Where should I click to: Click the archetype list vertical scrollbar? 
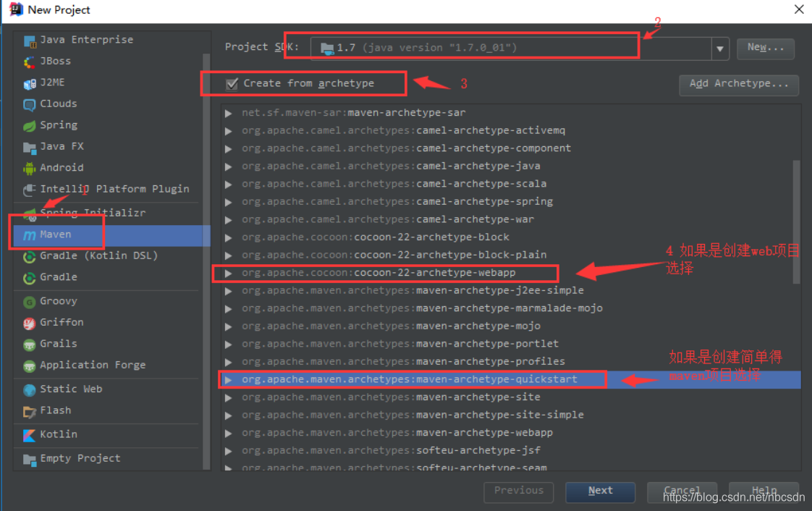point(797,221)
